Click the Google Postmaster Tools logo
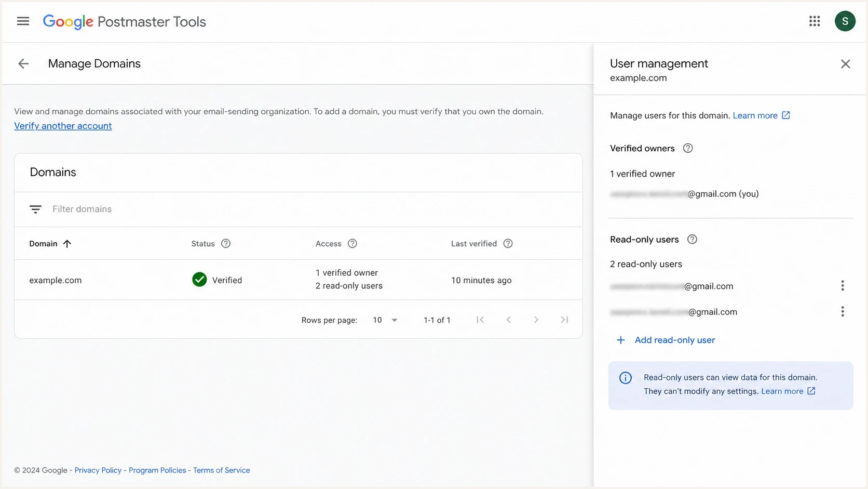The image size is (868, 489). pos(125,22)
